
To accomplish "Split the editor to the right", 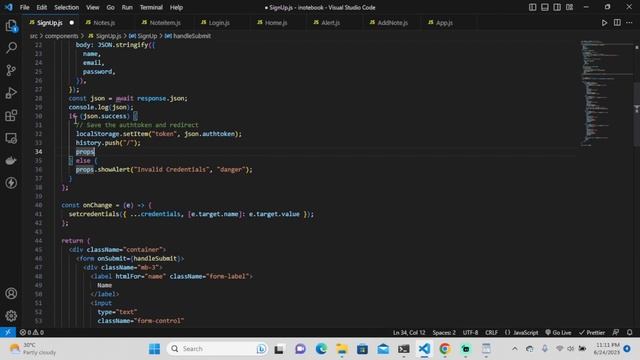I will [x=617, y=23].
